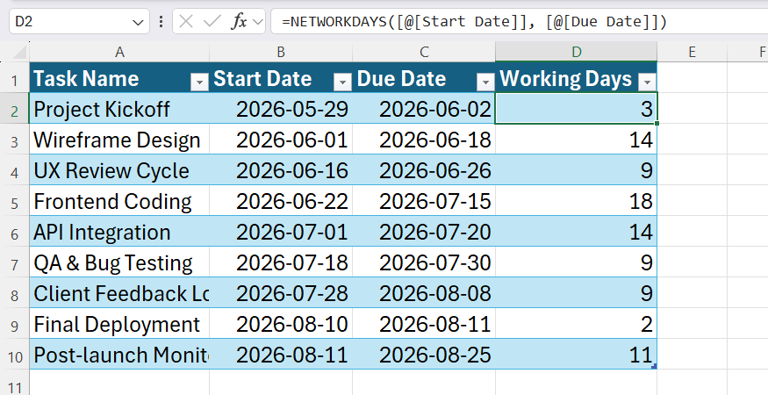This screenshot has width=768, height=395.
Task: Confirm formula entry with the checkmark icon
Action: click(x=212, y=22)
